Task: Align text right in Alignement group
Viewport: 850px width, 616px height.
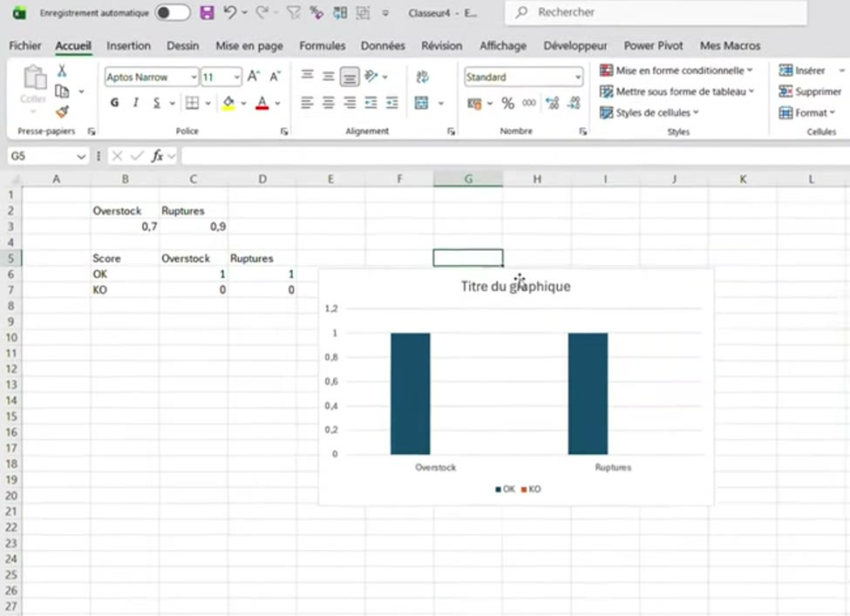Action: [x=350, y=103]
